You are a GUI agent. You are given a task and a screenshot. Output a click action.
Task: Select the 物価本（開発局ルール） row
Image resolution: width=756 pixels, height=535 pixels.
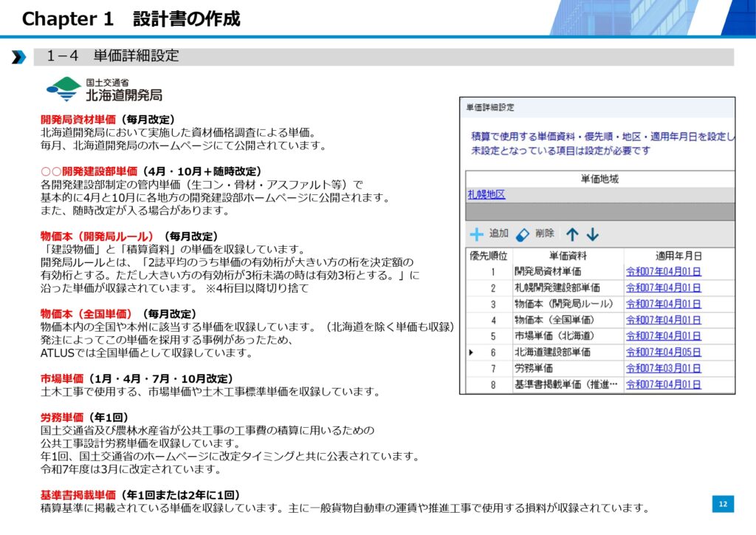563,304
